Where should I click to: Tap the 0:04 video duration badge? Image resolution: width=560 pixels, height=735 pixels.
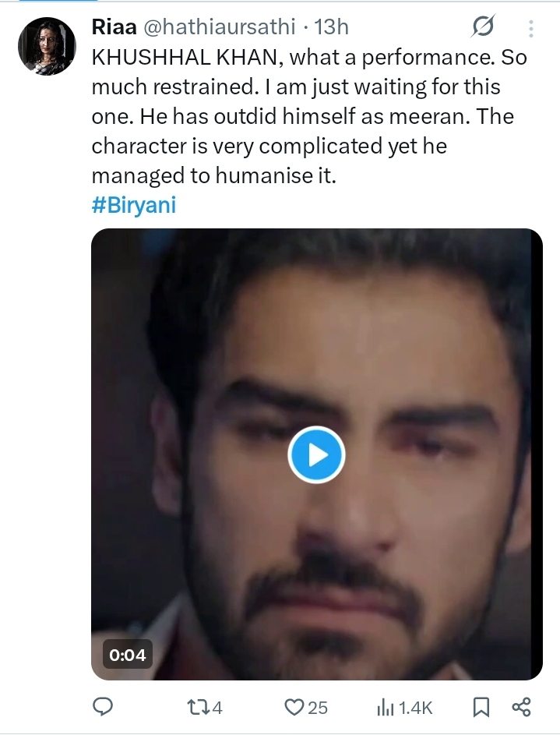(128, 655)
